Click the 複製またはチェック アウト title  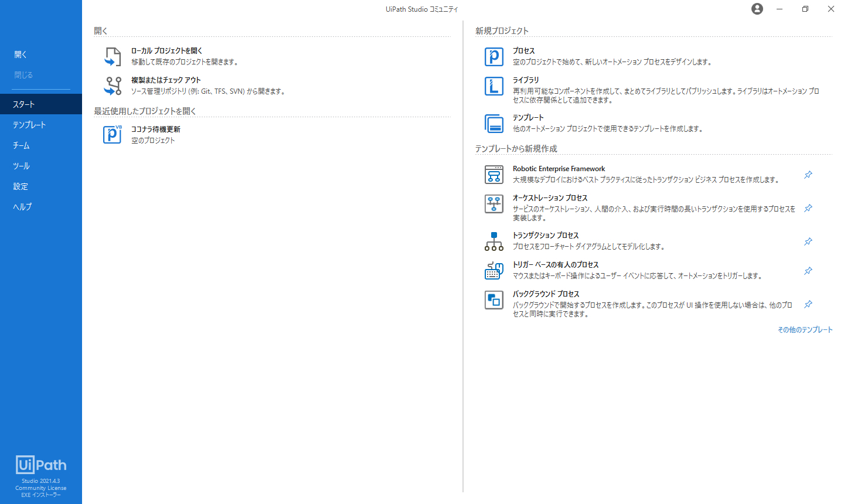[x=166, y=80]
